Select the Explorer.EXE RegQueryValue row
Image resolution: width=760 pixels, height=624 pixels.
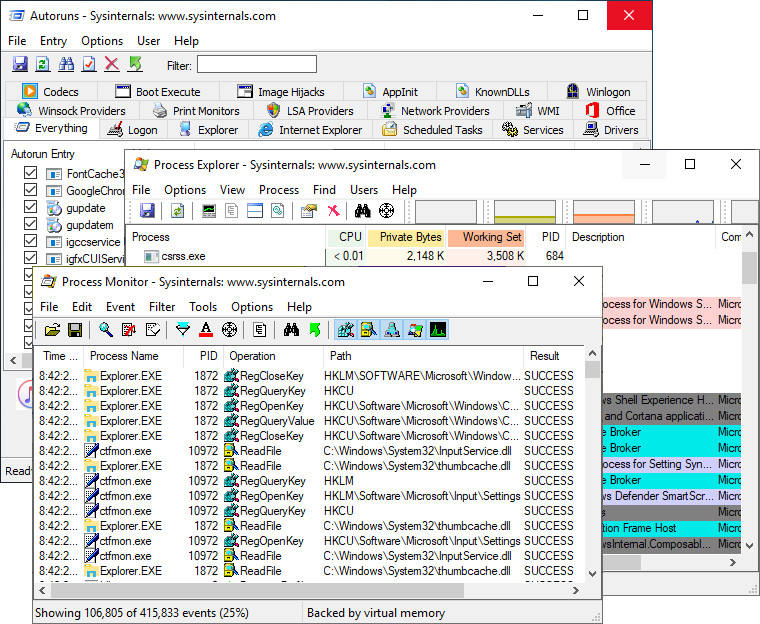pyautogui.click(x=310, y=421)
